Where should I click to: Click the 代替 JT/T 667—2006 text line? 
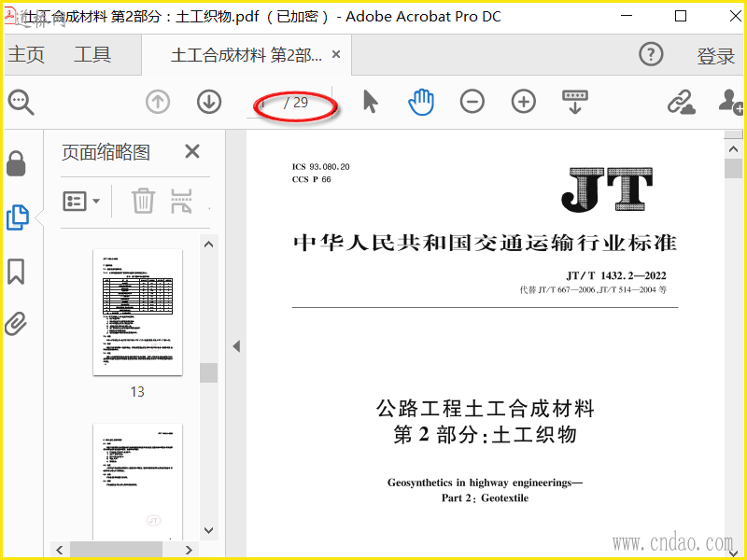593,289
